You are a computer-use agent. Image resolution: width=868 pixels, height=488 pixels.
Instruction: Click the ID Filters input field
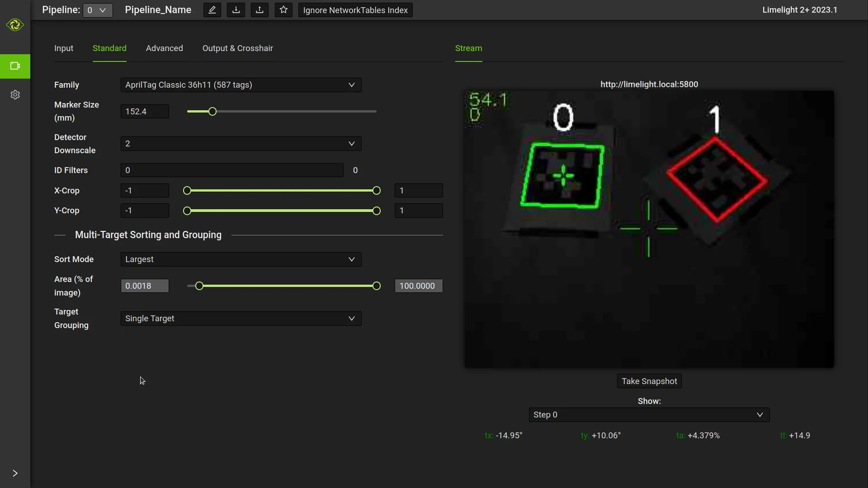pos(231,170)
